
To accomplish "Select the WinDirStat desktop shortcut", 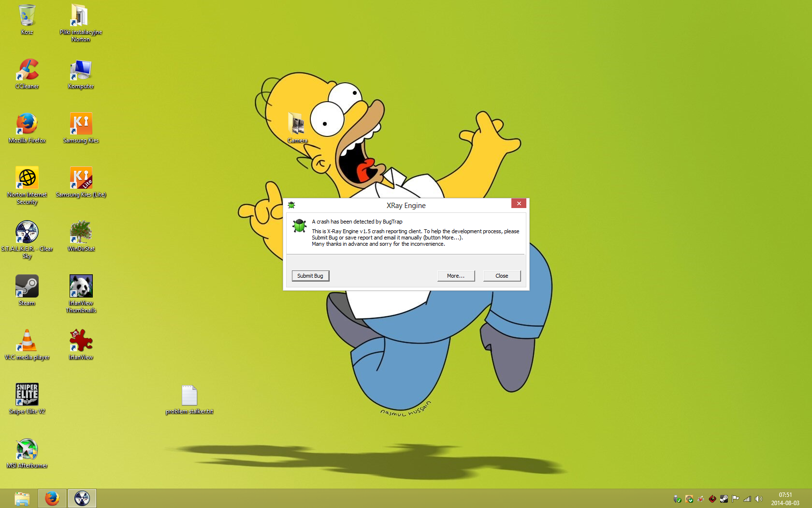I will point(81,236).
